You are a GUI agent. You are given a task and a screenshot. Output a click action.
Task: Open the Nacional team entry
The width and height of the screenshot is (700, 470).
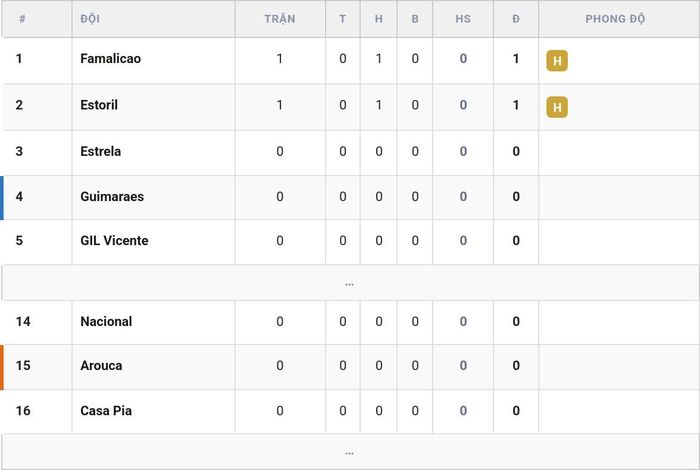[x=106, y=321]
